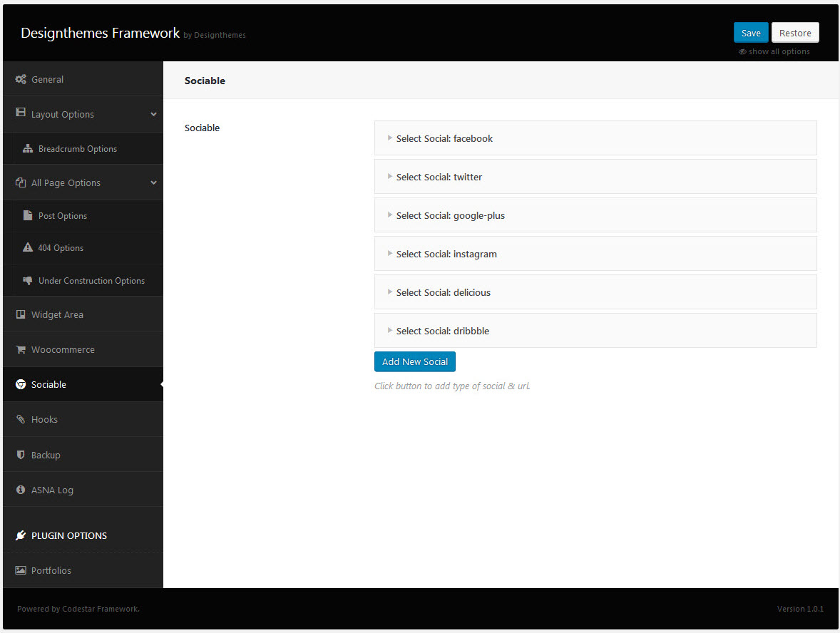Go to Post Options
Viewport: 840px width, 633px height.
[83, 216]
